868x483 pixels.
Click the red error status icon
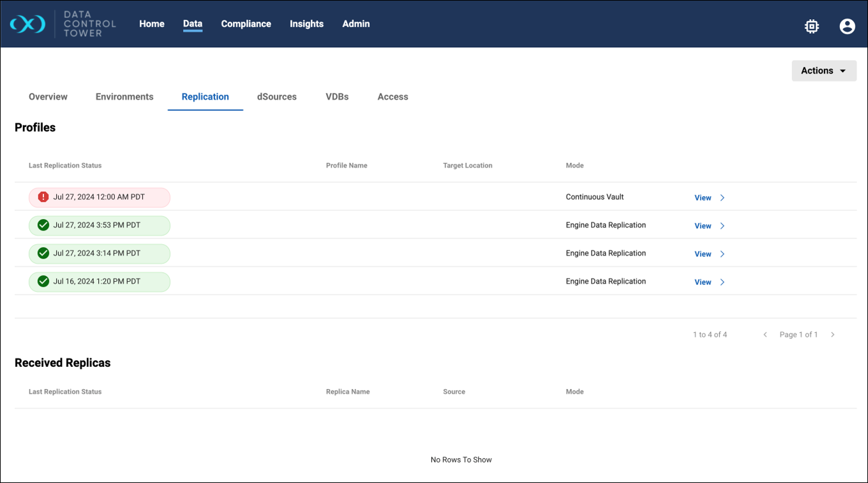pos(43,197)
